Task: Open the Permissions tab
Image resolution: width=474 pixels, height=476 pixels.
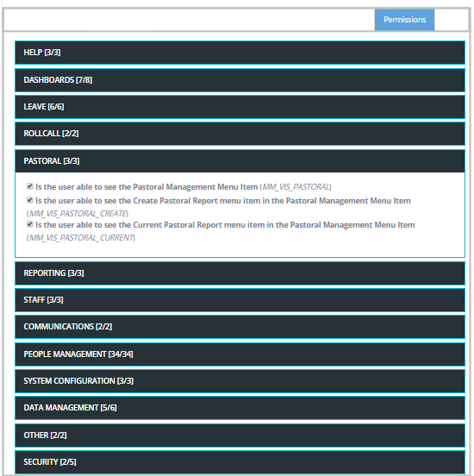Action: pyautogui.click(x=404, y=20)
